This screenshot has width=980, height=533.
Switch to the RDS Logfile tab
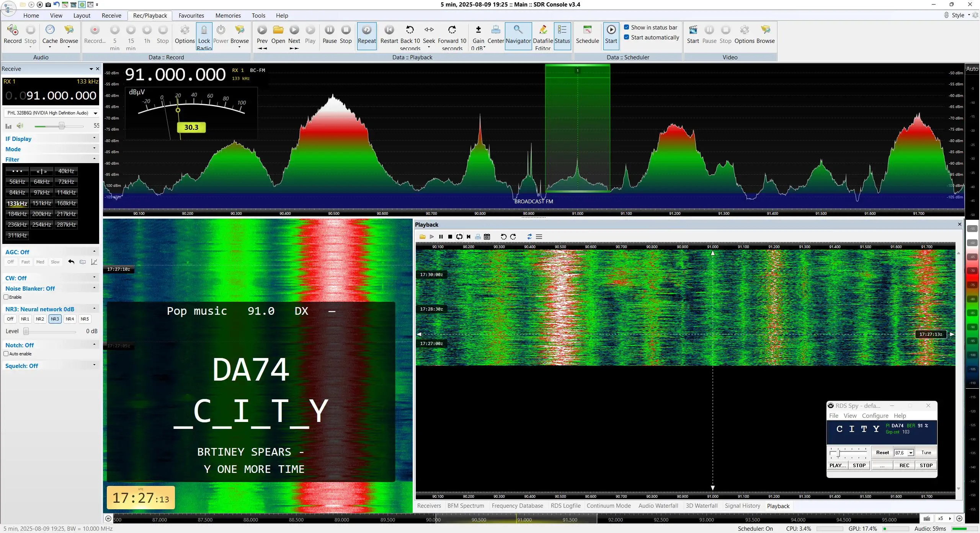click(x=565, y=506)
